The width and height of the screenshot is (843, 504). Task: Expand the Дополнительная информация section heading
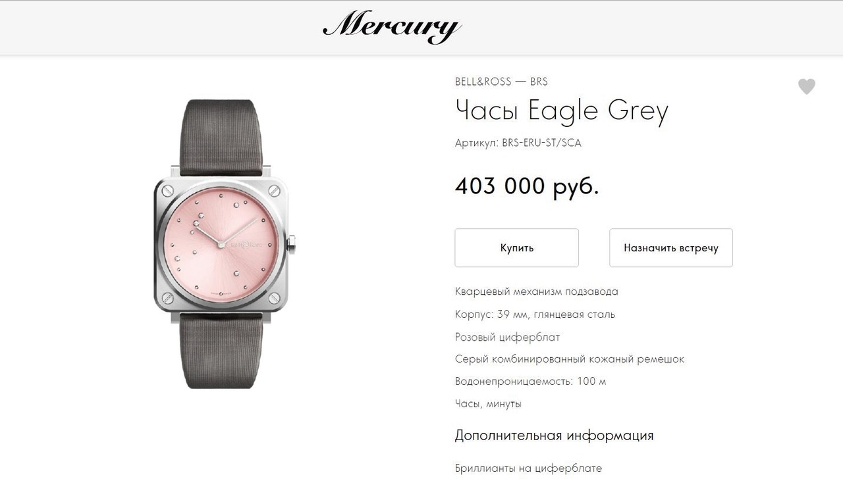point(554,436)
